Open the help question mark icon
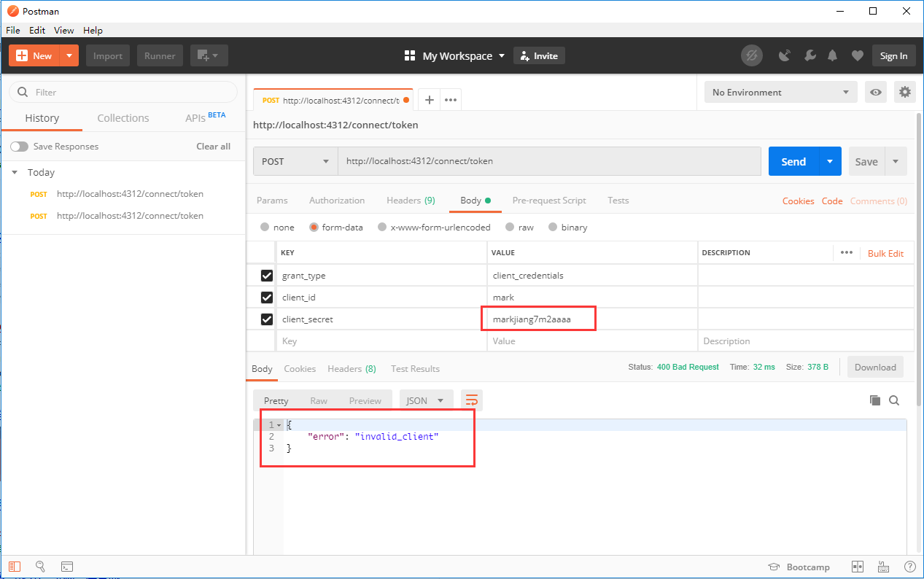924x579 pixels. point(909,567)
